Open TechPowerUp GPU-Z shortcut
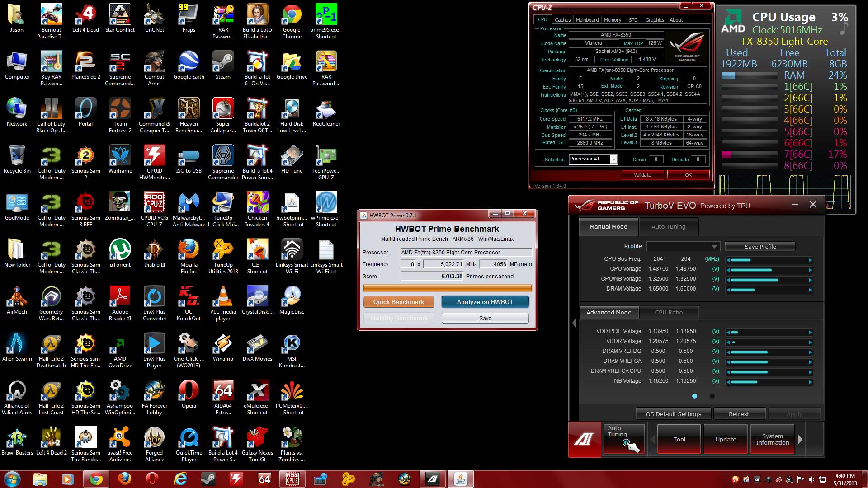 coord(326,162)
